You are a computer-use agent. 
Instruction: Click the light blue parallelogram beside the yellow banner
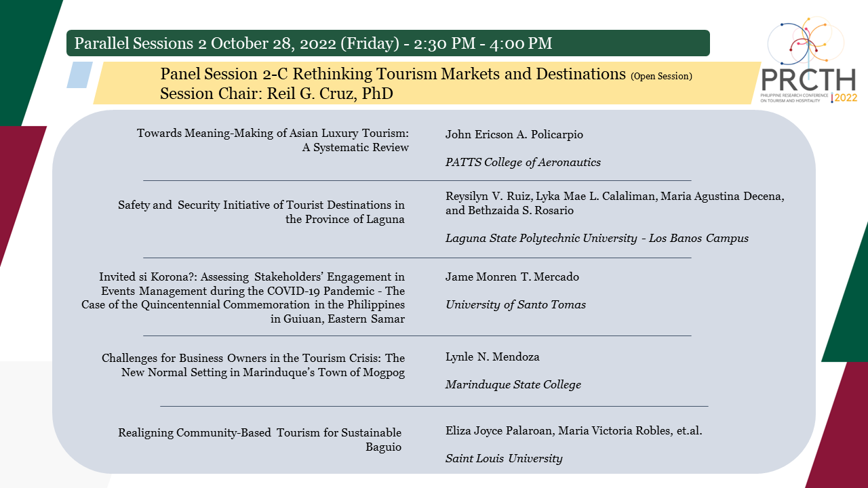pos(79,75)
